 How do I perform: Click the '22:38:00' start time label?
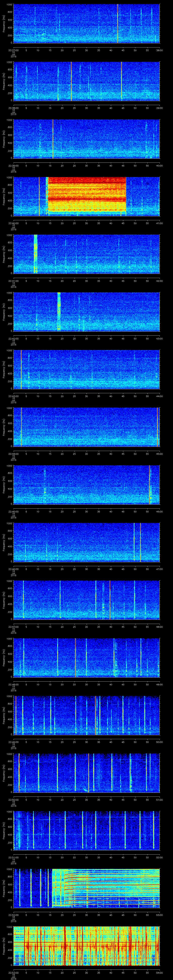(13, 108)
